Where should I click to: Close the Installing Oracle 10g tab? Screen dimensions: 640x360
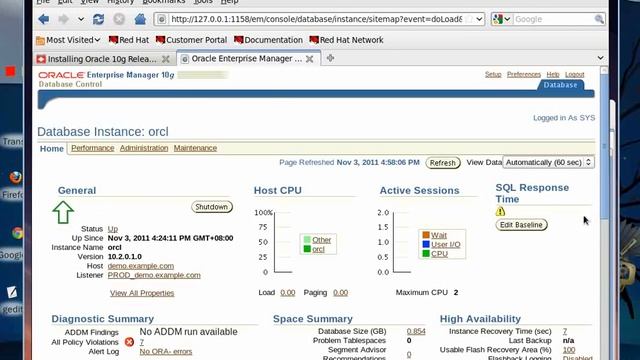[x=166, y=59]
